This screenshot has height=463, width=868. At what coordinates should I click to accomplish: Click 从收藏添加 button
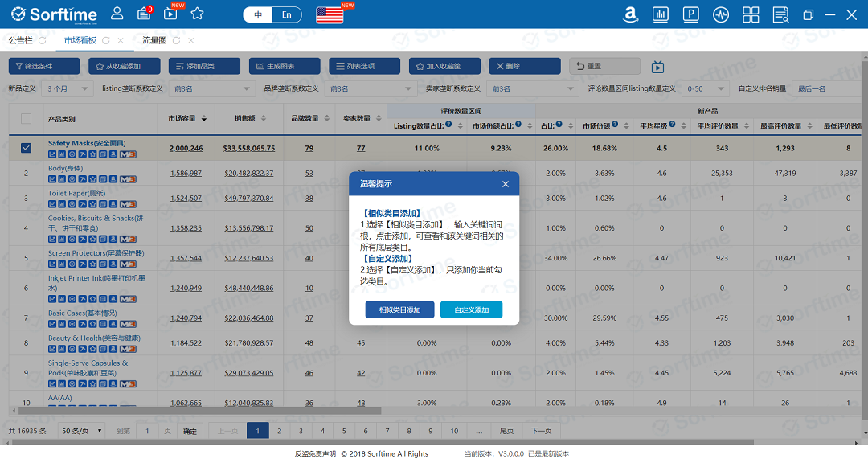point(125,66)
